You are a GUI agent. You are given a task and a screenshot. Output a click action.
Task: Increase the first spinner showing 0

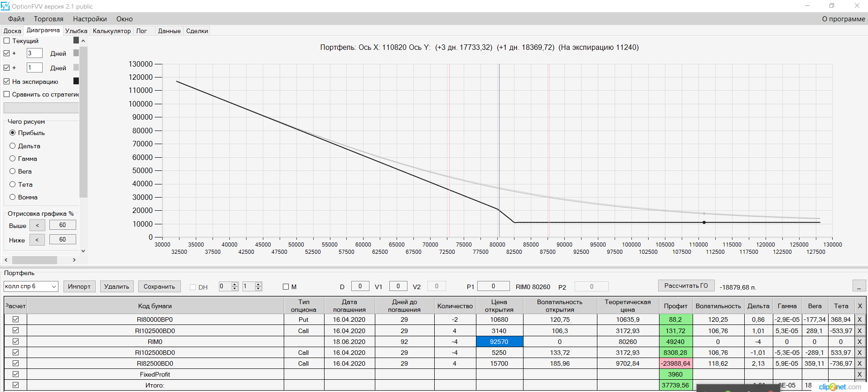tap(235, 284)
